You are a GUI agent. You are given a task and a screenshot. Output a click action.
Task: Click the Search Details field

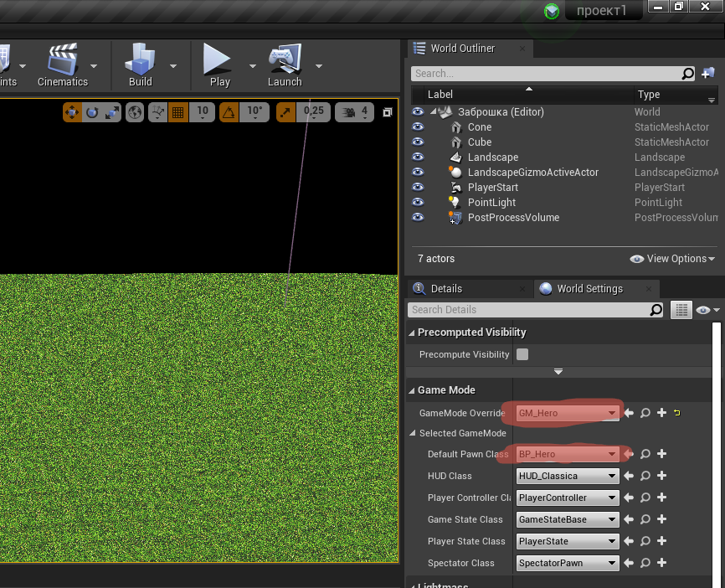tap(536, 310)
